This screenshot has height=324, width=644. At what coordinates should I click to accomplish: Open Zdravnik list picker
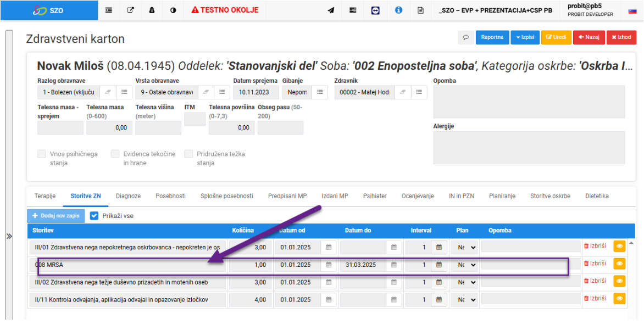419,92
